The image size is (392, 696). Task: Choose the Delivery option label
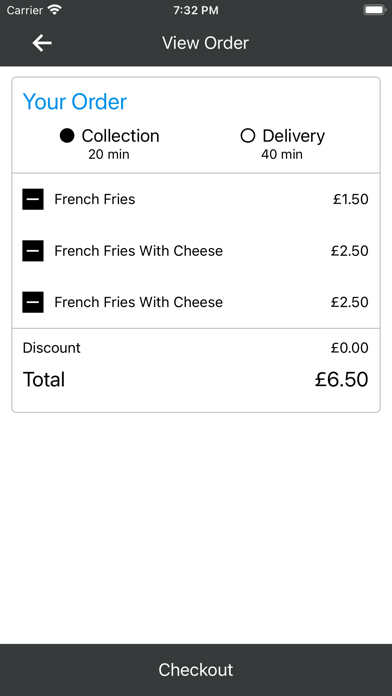coord(293,136)
